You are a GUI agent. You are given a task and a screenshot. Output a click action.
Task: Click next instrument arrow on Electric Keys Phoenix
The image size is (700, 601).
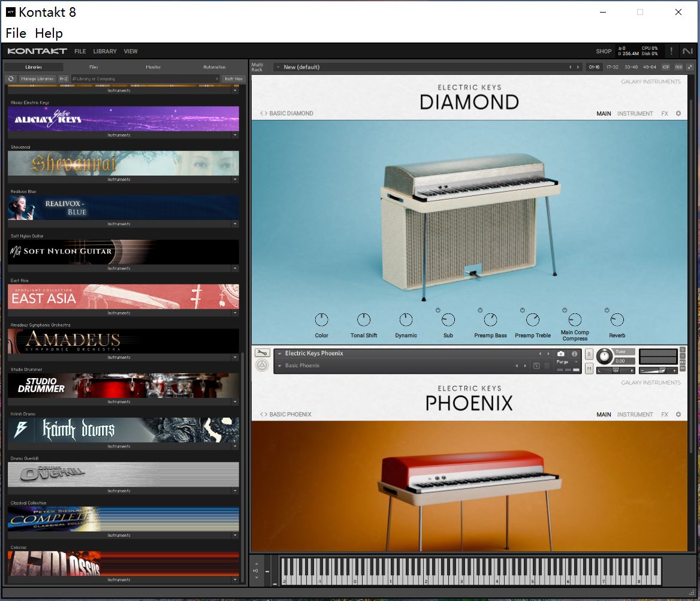click(x=548, y=354)
